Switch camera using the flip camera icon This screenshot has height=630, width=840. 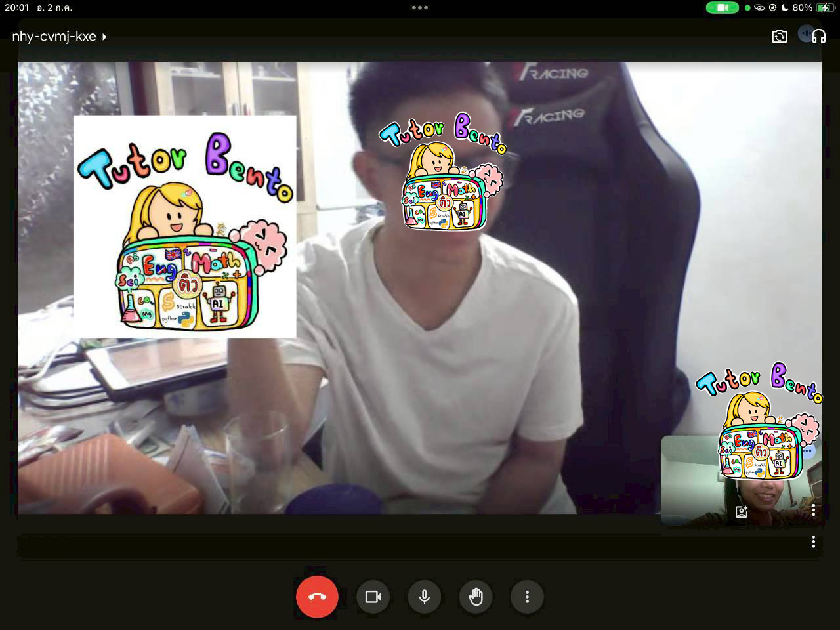[x=779, y=37]
